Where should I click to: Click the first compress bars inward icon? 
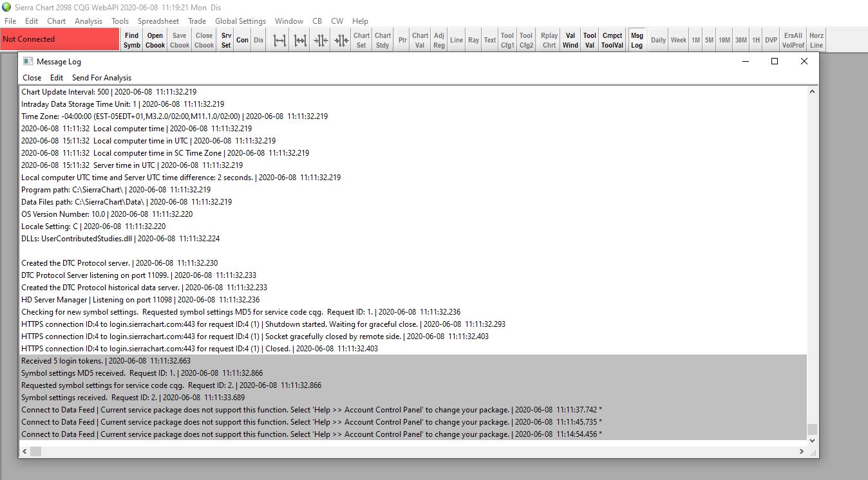coord(321,40)
